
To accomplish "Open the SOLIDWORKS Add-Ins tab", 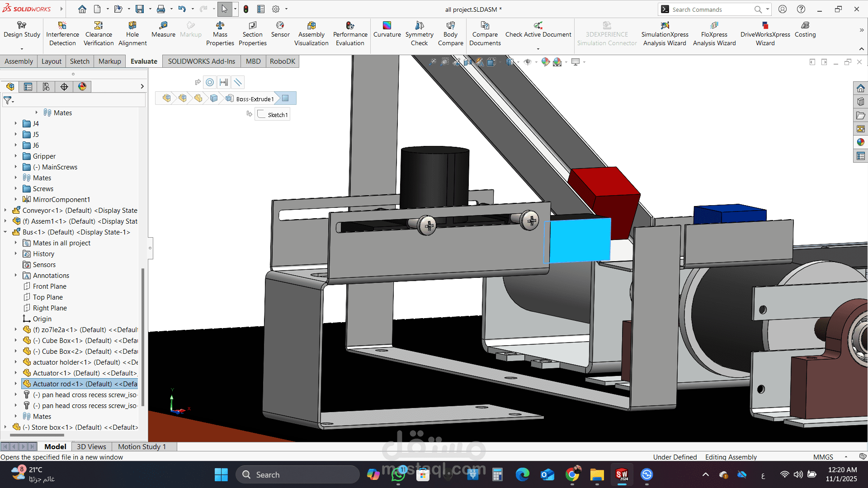I will point(202,61).
